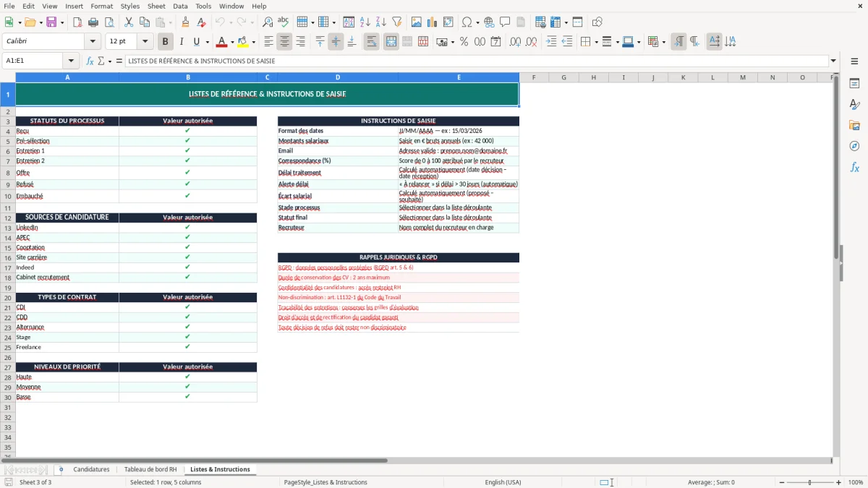
Task: Toggle Italic formatting
Action: click(182, 42)
